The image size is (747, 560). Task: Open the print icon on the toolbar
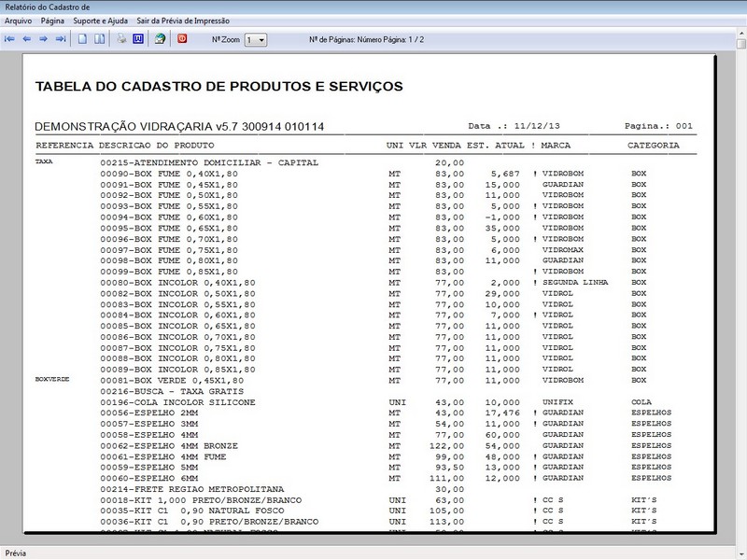(120, 38)
